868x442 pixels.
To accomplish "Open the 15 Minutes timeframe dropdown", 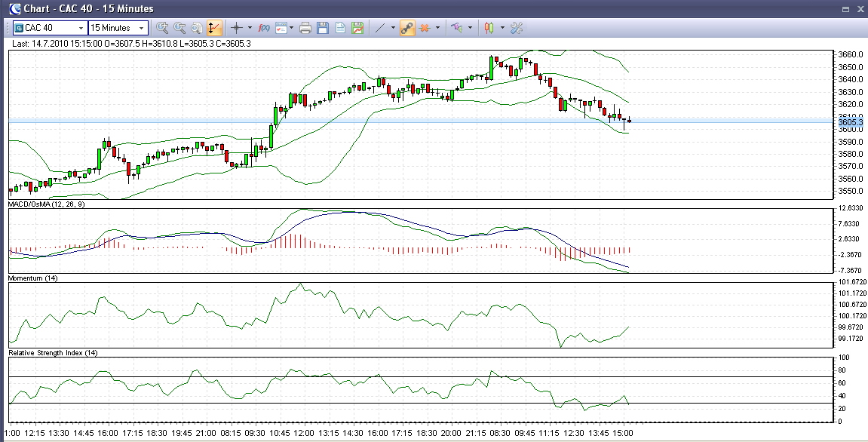I will point(141,28).
